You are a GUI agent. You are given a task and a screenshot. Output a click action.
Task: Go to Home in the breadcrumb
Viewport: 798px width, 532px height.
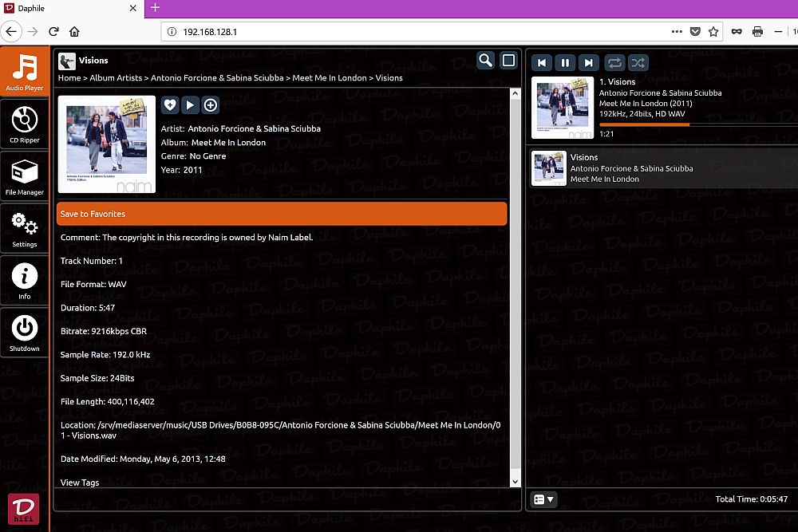[69, 78]
